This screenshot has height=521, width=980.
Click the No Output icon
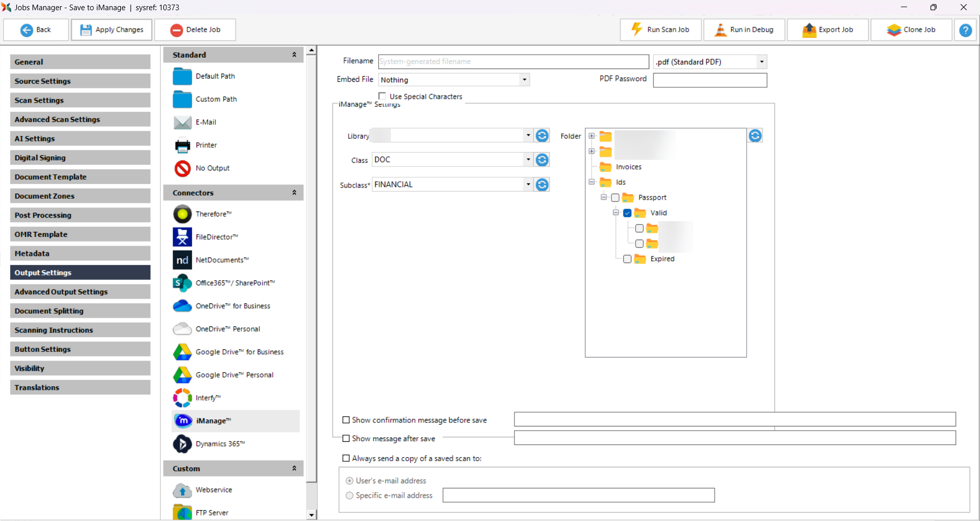(x=183, y=168)
